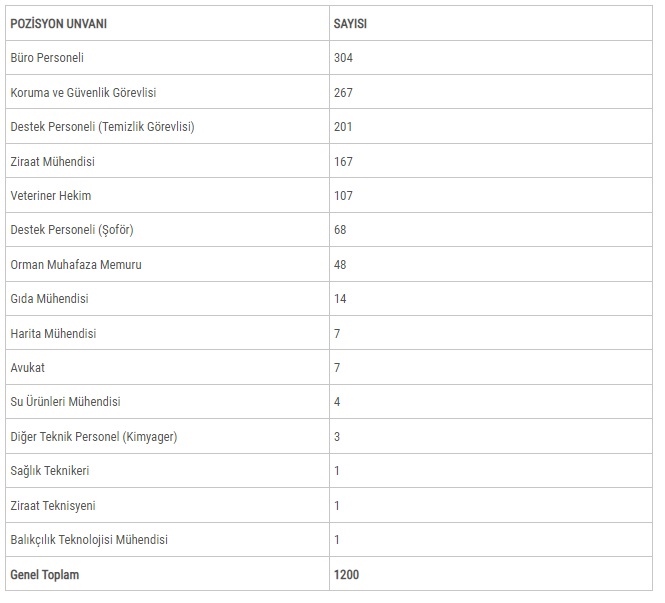Click the Genel Toplam label
This screenshot has height=603, width=665.
tap(44, 575)
